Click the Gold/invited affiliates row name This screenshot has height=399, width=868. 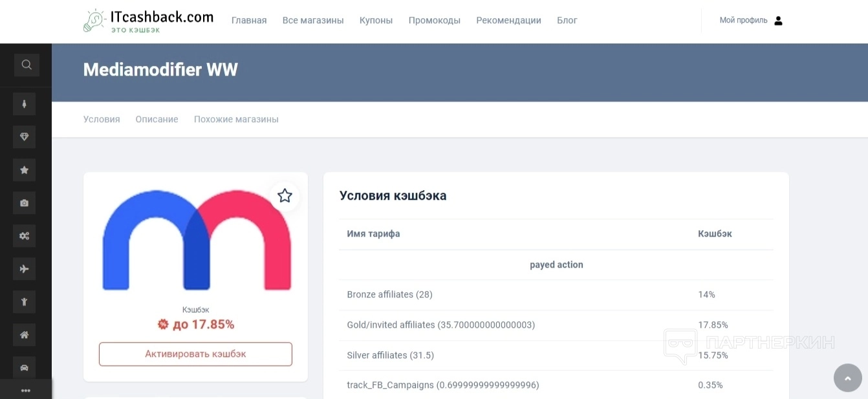[x=441, y=325]
